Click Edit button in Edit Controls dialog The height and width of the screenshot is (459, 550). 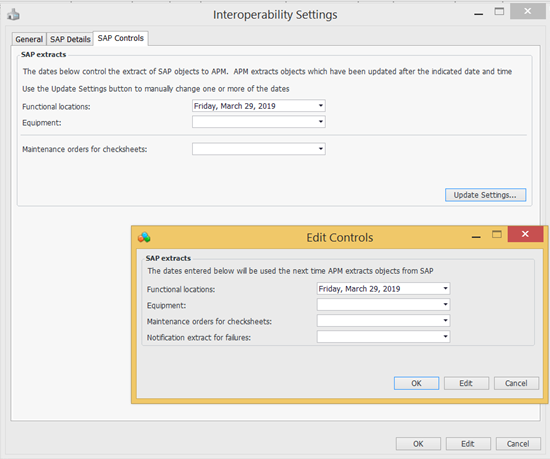[466, 383]
